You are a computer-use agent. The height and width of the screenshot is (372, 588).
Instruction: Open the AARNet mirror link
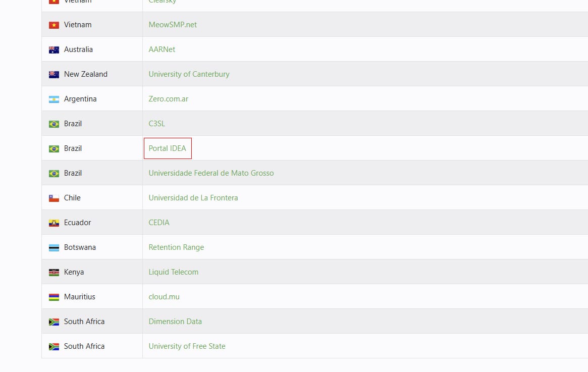coord(162,49)
